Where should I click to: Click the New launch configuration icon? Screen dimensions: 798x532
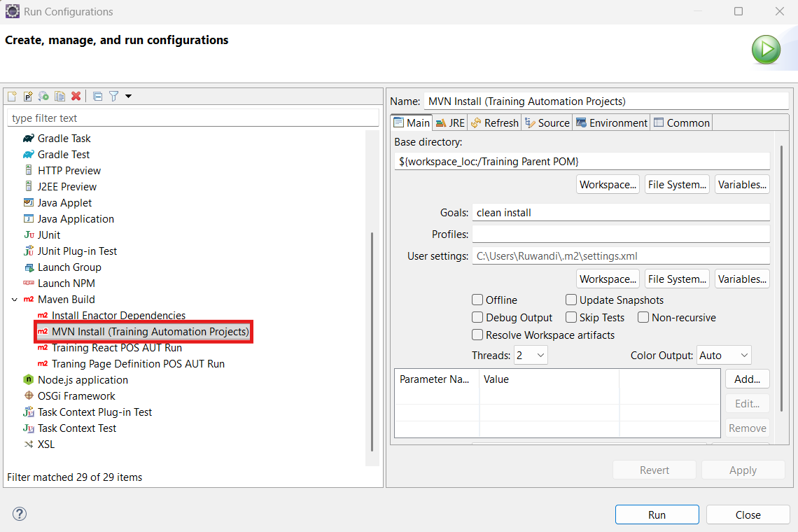12,96
